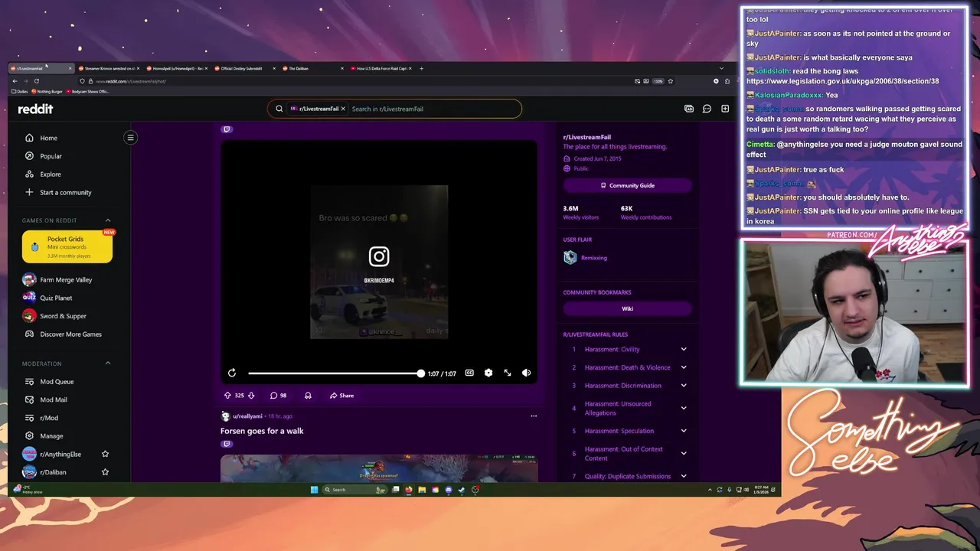Open the Community Guide button

627,185
